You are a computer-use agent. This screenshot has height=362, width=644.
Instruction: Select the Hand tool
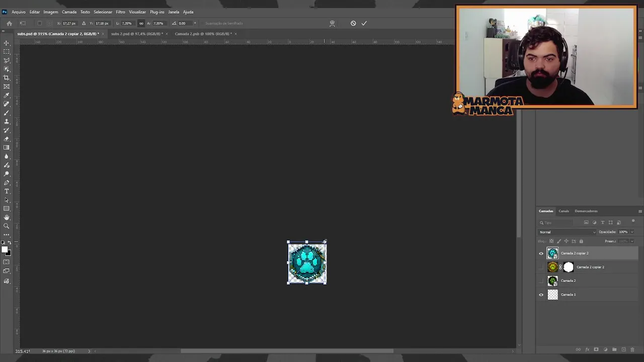click(x=7, y=217)
